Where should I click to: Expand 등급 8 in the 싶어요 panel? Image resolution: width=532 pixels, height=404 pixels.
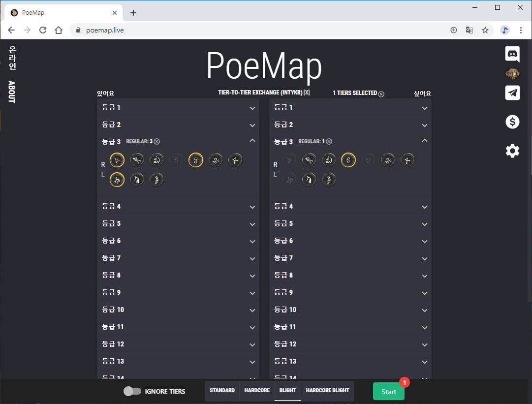tap(350, 276)
